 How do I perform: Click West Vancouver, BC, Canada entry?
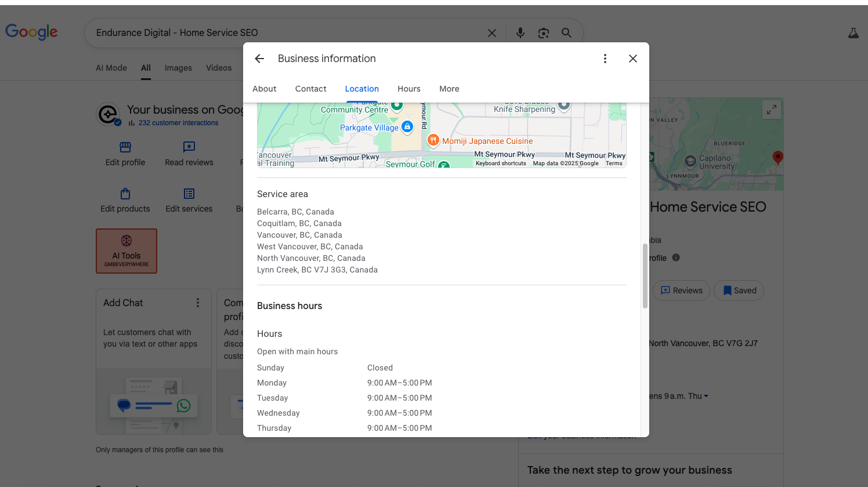(310, 246)
